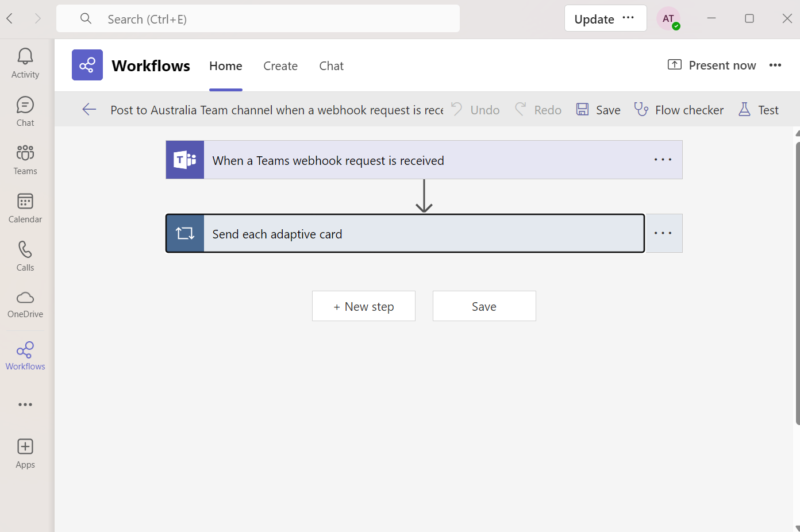Click the Update button
Viewport: 800px width, 532px height.
click(x=606, y=18)
